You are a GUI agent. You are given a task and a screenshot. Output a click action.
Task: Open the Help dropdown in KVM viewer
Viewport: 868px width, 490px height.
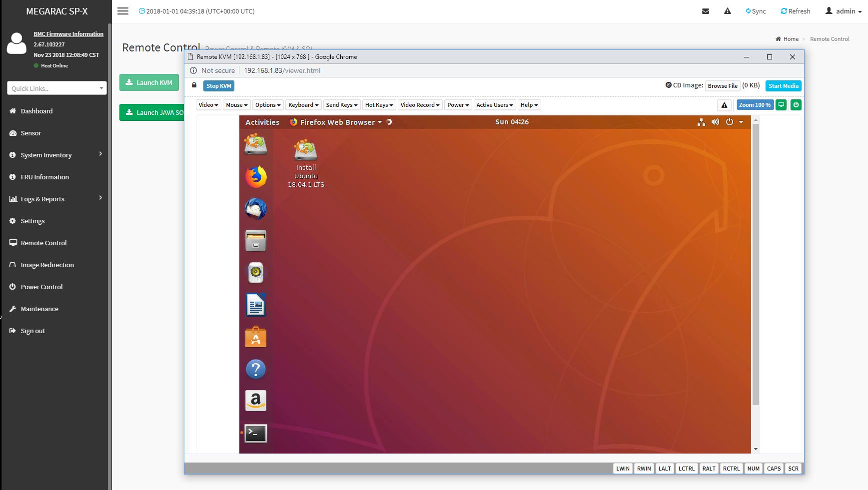(x=529, y=105)
